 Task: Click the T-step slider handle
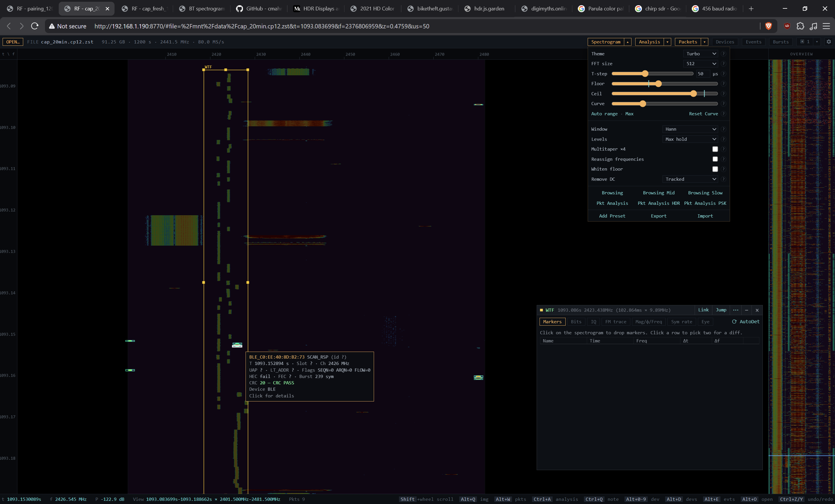pyautogui.click(x=645, y=74)
